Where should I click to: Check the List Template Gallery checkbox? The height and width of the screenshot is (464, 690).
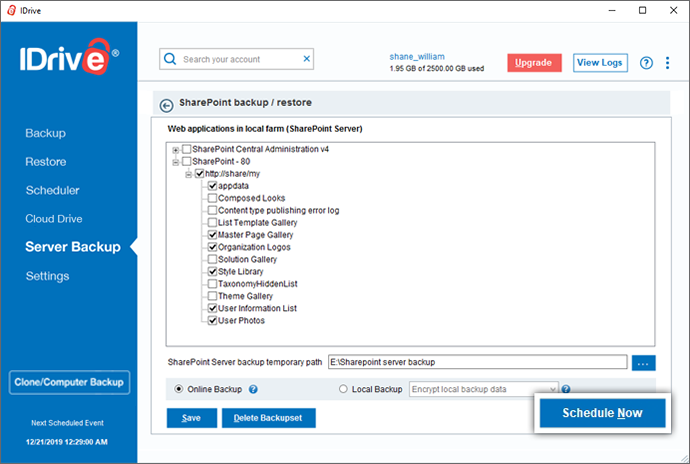coord(212,222)
